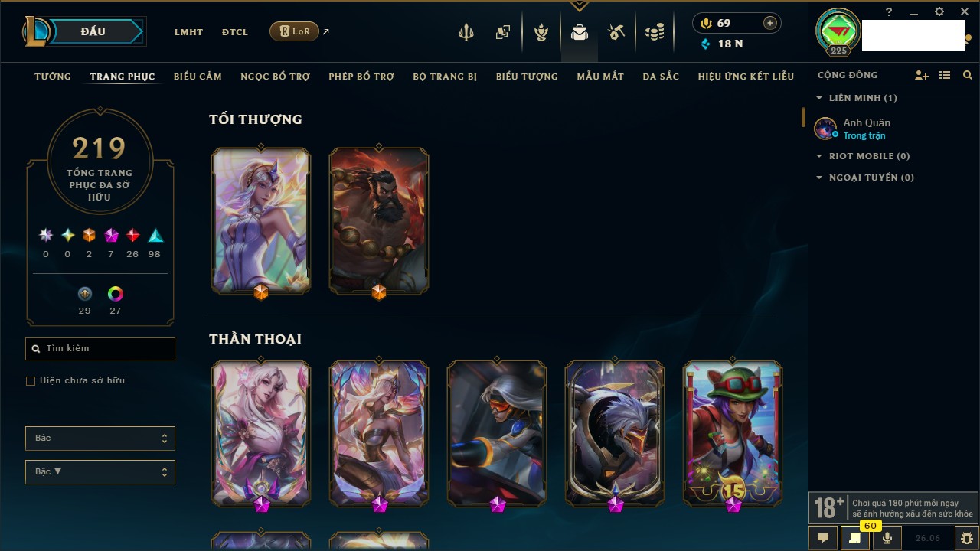Click the ĐẤU play button
This screenshot has width=980, height=551.
coord(93,31)
